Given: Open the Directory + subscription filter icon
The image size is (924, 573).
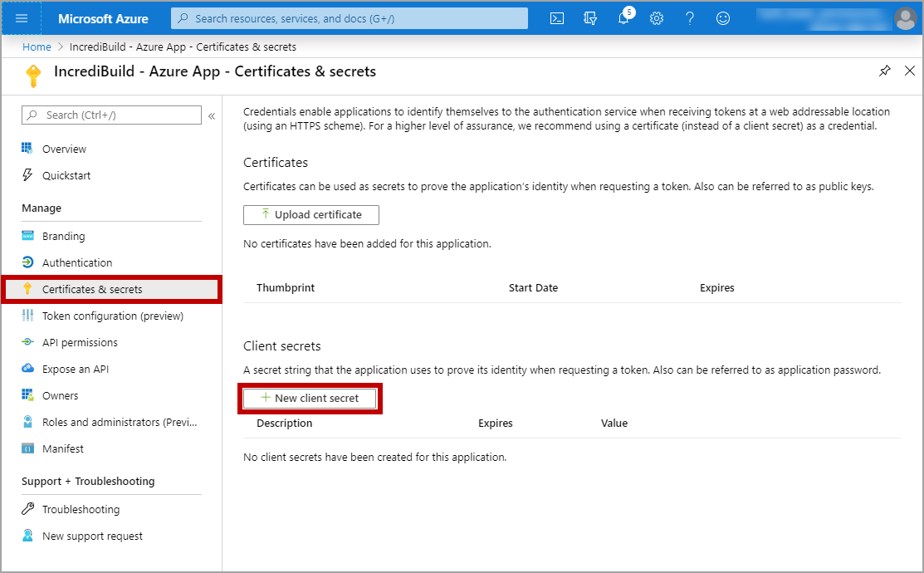Looking at the screenshot, I should tap(590, 18).
